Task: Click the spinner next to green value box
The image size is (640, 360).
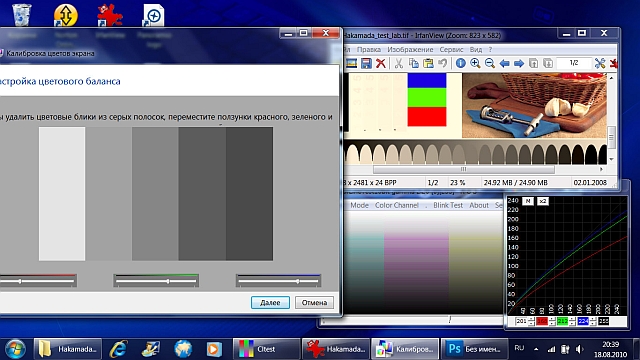Action: pos(572,322)
